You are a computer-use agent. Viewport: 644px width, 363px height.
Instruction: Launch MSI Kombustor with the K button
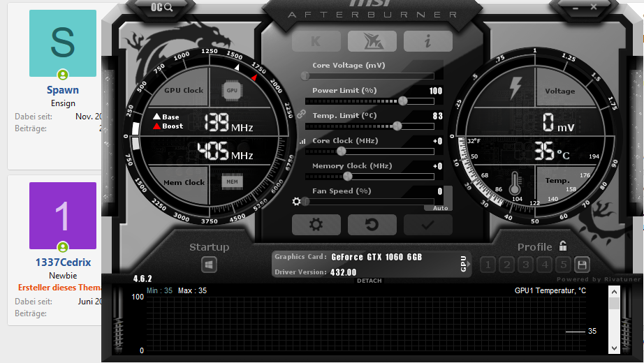click(316, 41)
